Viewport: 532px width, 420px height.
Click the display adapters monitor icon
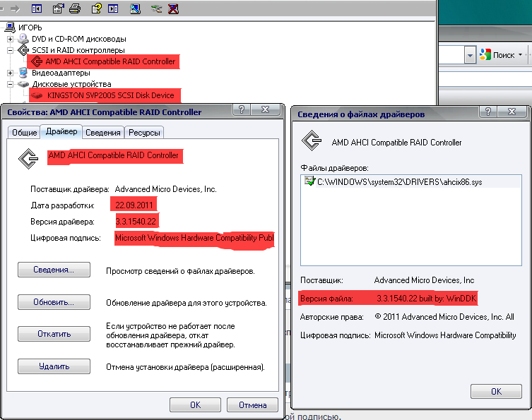click(x=23, y=73)
